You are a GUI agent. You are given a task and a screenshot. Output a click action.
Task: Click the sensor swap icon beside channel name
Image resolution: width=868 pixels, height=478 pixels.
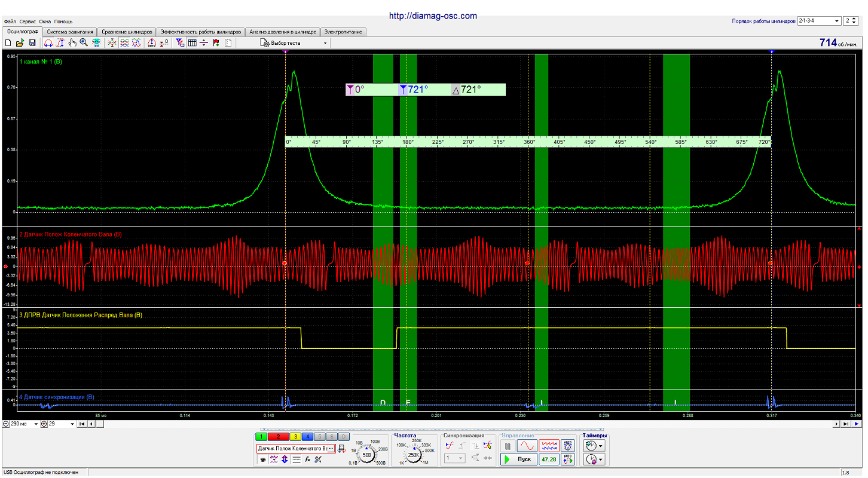pyautogui.click(x=342, y=449)
